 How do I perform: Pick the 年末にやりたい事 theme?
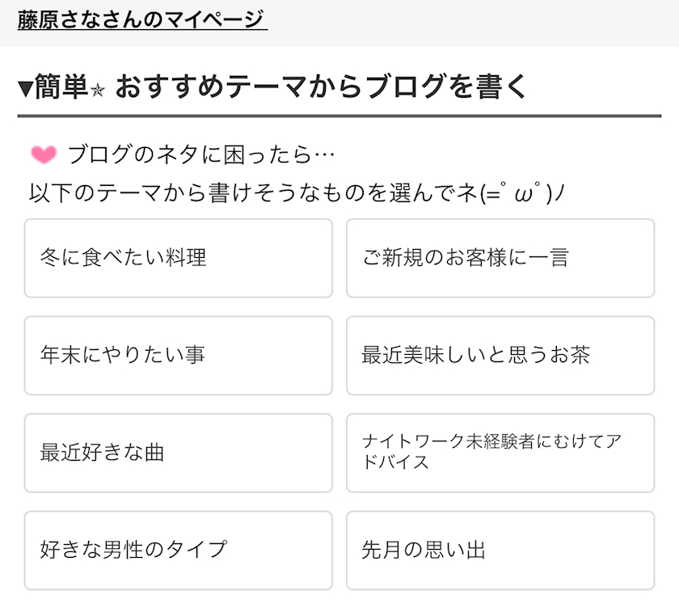[x=178, y=355]
